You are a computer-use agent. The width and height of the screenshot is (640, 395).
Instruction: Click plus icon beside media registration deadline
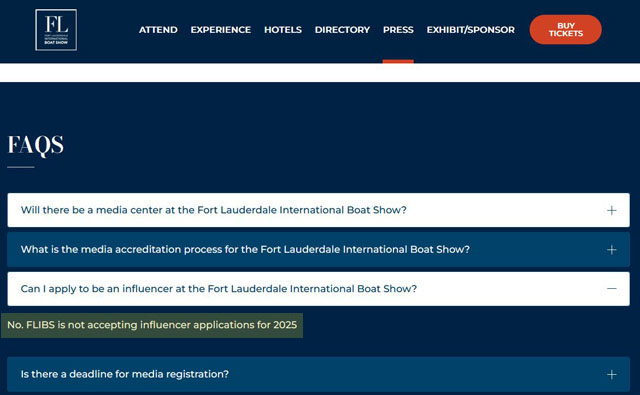(611, 374)
